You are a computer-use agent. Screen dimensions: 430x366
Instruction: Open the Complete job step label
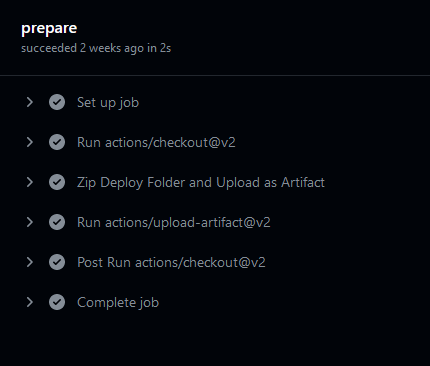[x=118, y=303]
